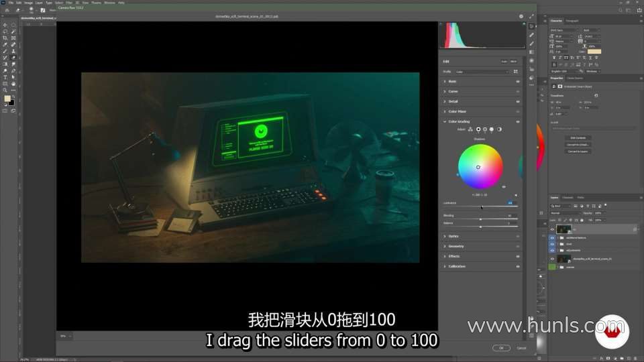Select the Lasso tool

tap(5, 32)
